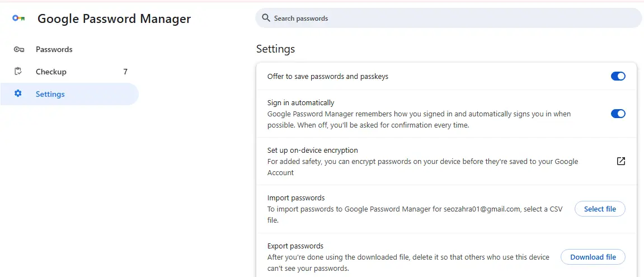Click Download file to export passwords
This screenshot has height=277, width=644.
click(593, 257)
